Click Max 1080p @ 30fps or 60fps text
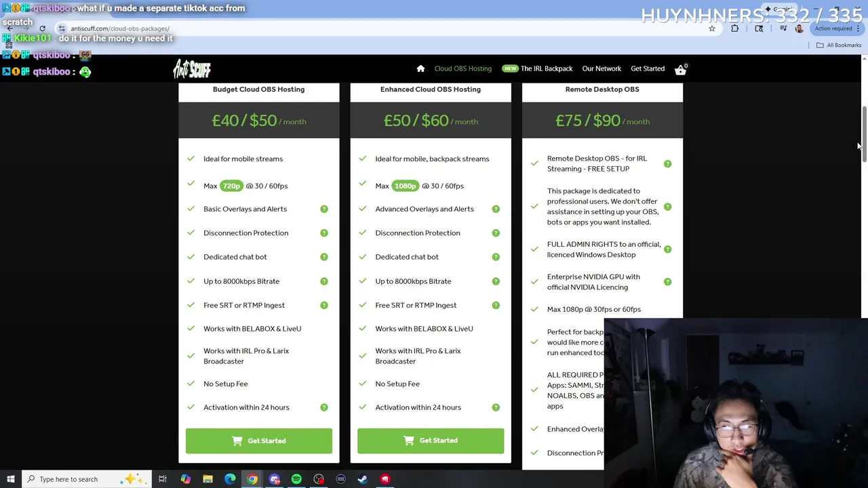Viewport: 868px width, 488px height. (x=594, y=309)
